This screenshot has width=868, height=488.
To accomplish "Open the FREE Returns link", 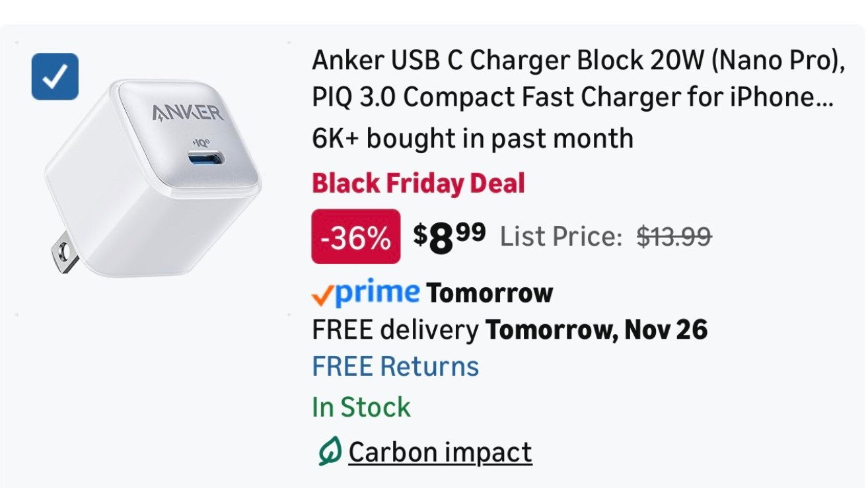I will click(x=395, y=366).
